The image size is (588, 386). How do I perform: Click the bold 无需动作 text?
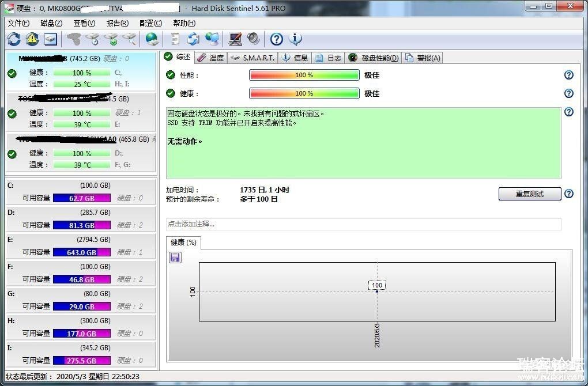tap(184, 141)
